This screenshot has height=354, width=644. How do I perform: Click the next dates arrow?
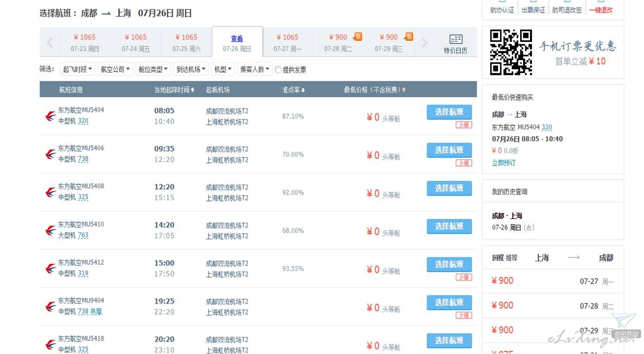coord(425,43)
